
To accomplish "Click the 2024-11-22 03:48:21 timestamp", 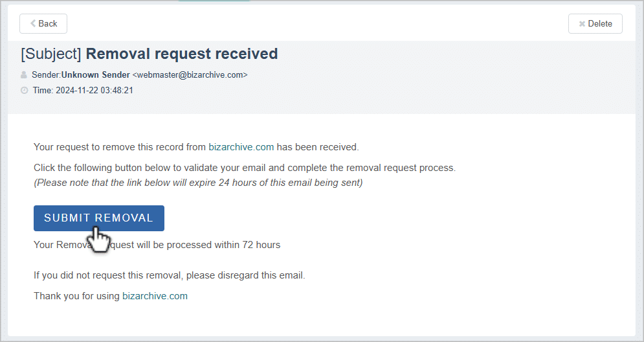I will click(x=94, y=91).
